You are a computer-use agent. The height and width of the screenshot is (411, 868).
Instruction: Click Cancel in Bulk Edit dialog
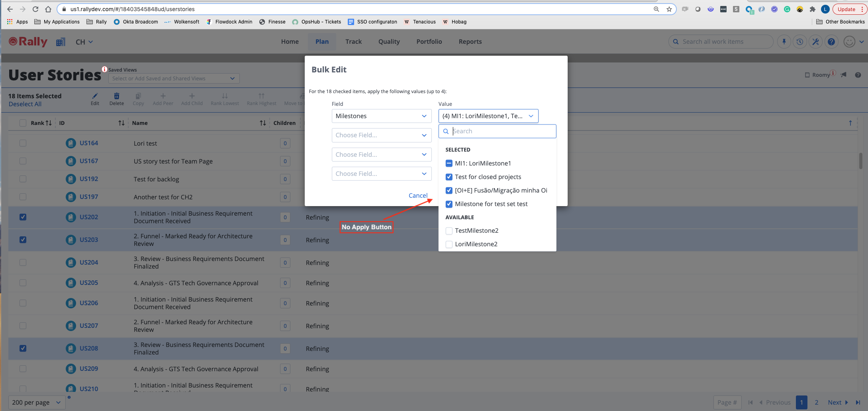pos(418,195)
